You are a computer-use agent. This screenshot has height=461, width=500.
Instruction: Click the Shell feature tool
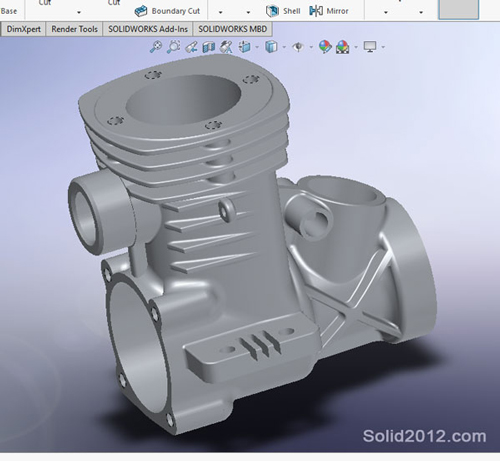tap(283, 11)
